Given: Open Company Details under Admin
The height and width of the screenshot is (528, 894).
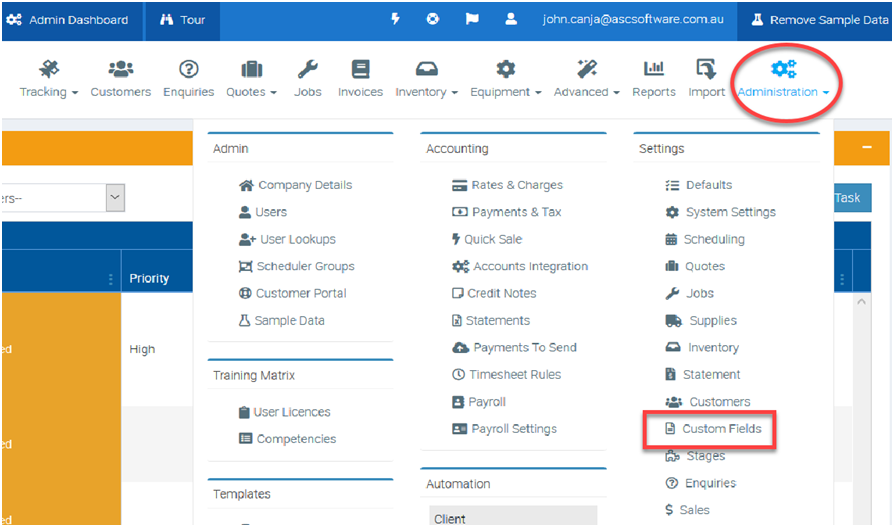Looking at the screenshot, I should (304, 185).
